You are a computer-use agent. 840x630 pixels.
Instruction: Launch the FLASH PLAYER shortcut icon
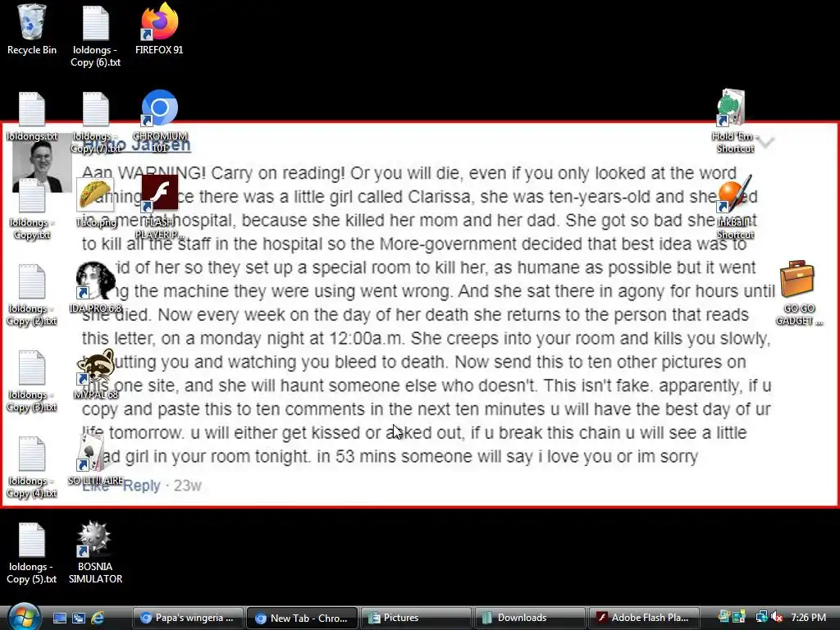tap(159, 208)
